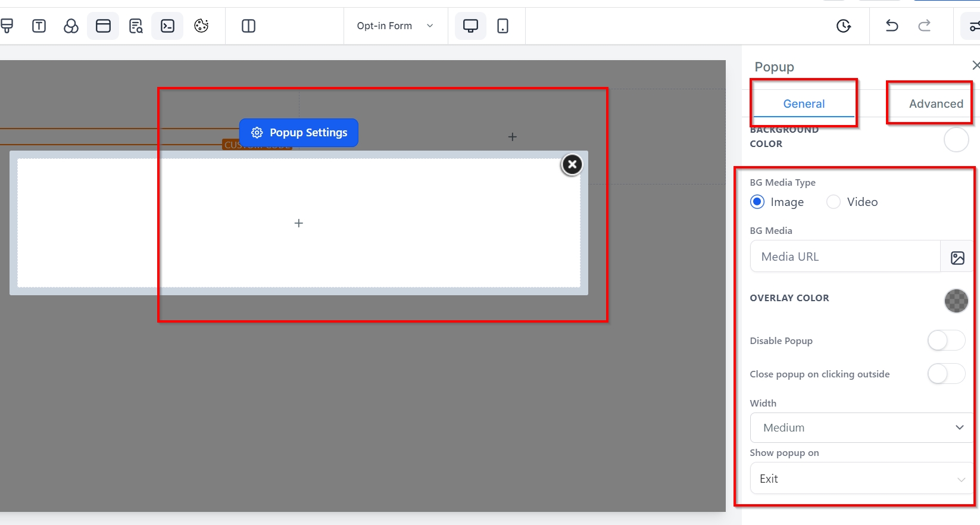The image size is (980, 525).
Task: Toggle the Disable Popup switch
Action: [x=945, y=340]
